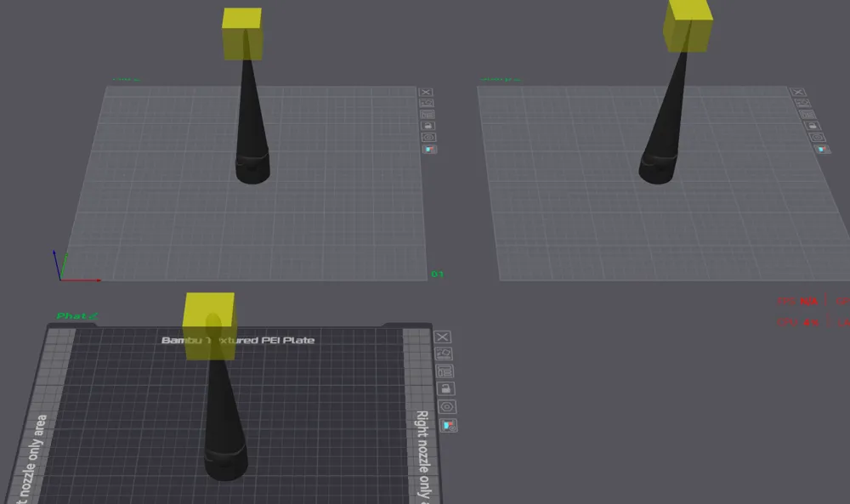Screen dimensions: 850x504
Task: Open plate settings for the Textured PEI plate
Action: tap(447, 406)
